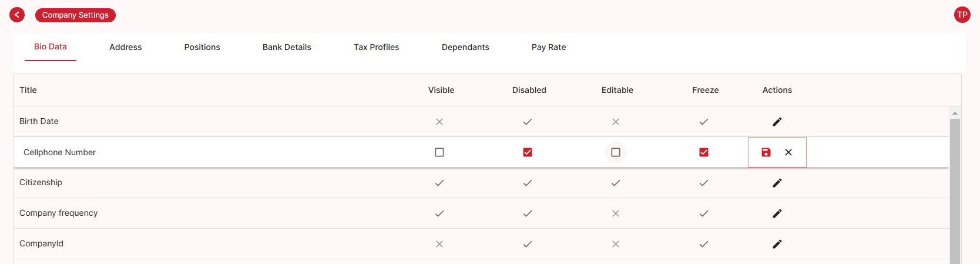980x264 pixels.
Task: Click the red back arrow icon
Action: coord(17,15)
